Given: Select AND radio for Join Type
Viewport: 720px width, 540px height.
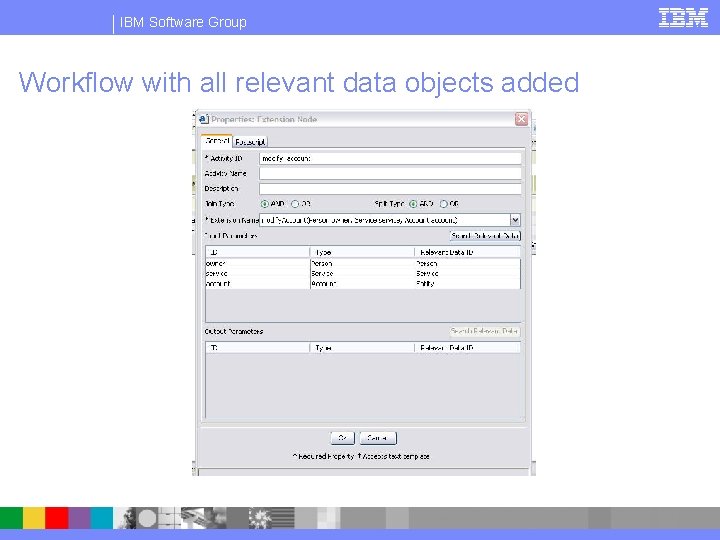Looking at the screenshot, I should tap(264, 204).
